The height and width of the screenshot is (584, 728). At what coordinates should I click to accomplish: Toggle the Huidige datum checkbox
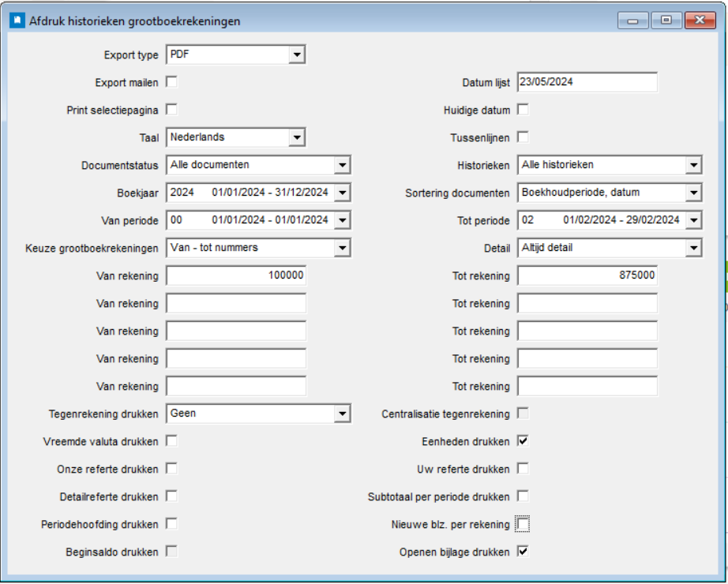coord(523,110)
